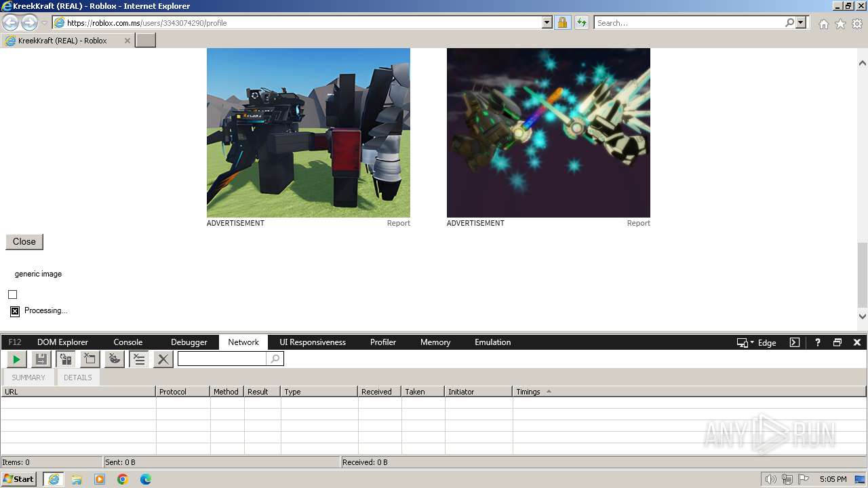
Task: Click the Type column header
Action: (x=319, y=392)
